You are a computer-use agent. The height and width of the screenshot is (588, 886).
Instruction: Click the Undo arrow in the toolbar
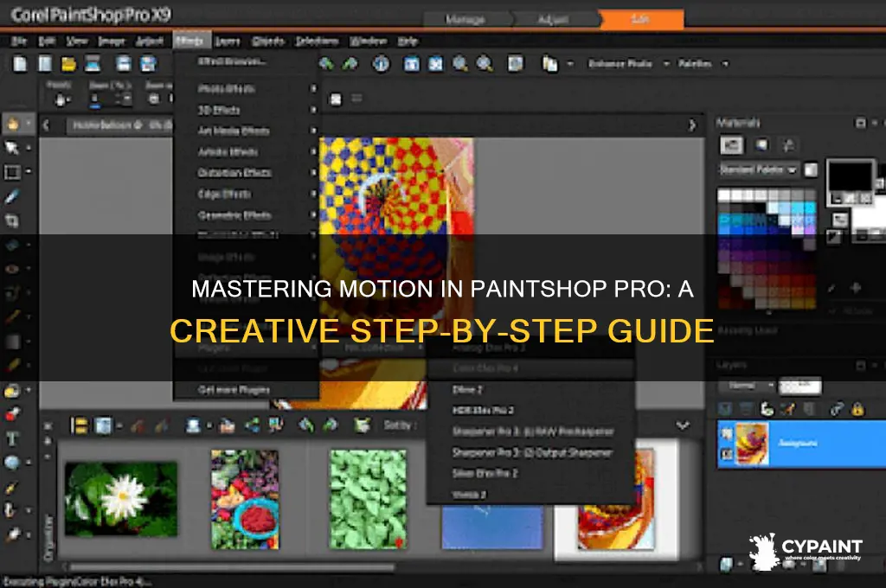point(326,64)
